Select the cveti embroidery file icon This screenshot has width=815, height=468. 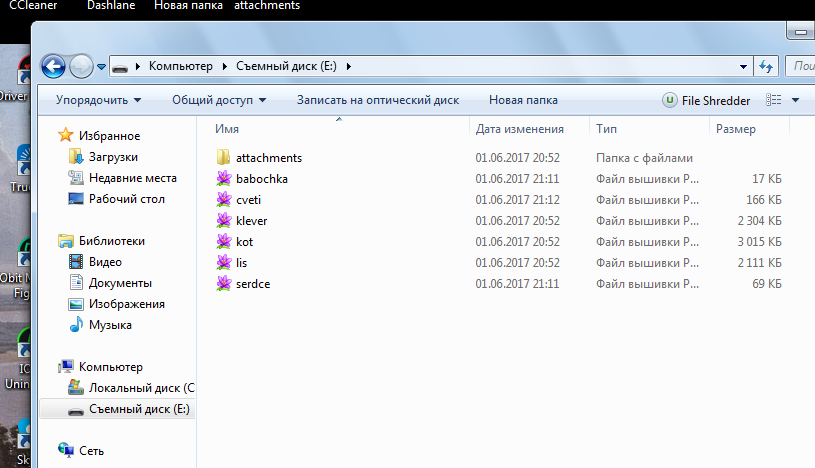[x=224, y=200]
